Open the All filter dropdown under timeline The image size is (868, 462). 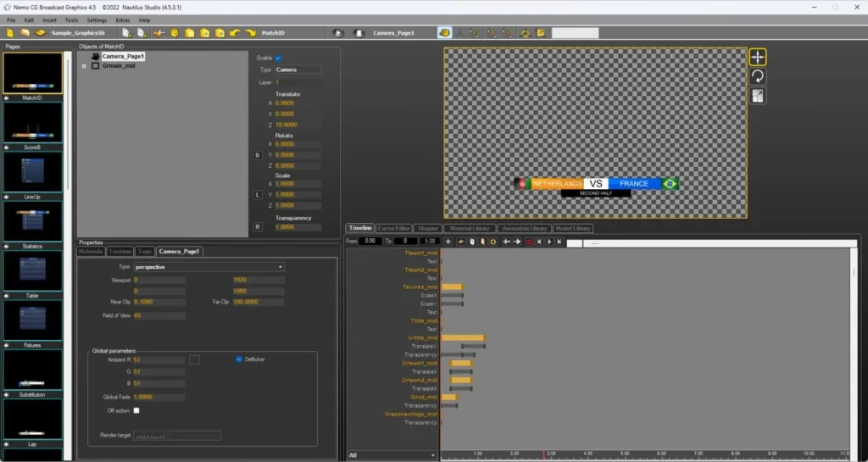point(391,455)
